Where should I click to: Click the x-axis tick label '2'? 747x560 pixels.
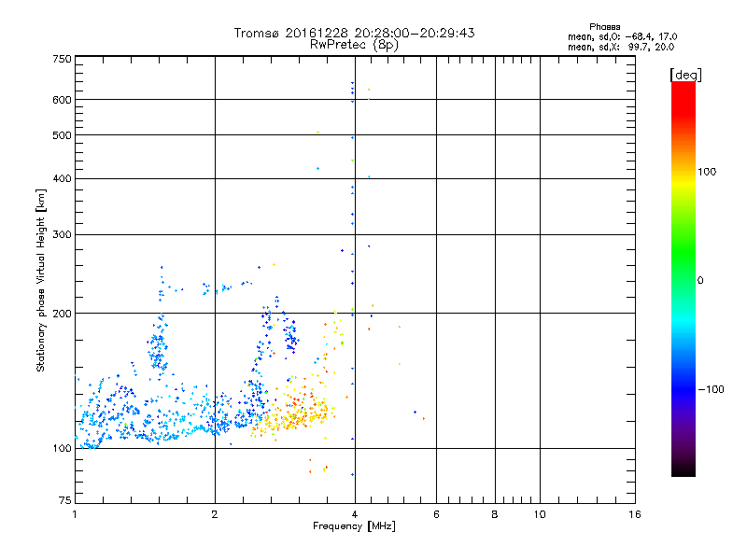click(x=215, y=514)
